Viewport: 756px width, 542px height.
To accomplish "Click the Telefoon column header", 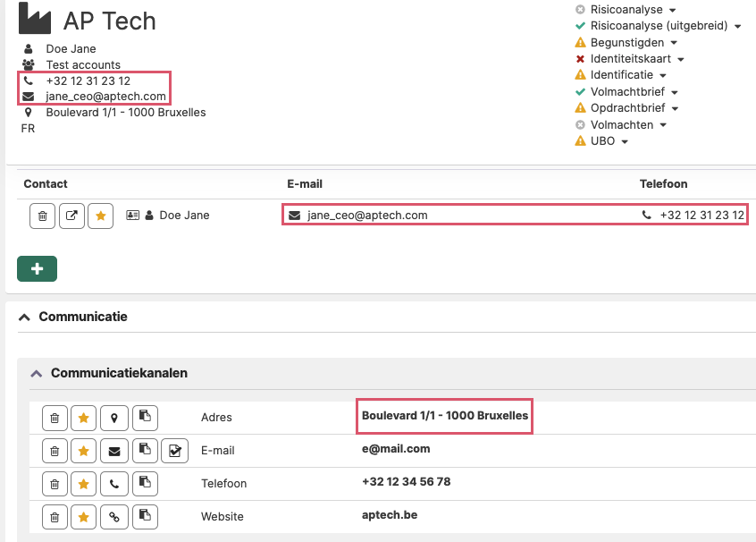I will [x=663, y=184].
